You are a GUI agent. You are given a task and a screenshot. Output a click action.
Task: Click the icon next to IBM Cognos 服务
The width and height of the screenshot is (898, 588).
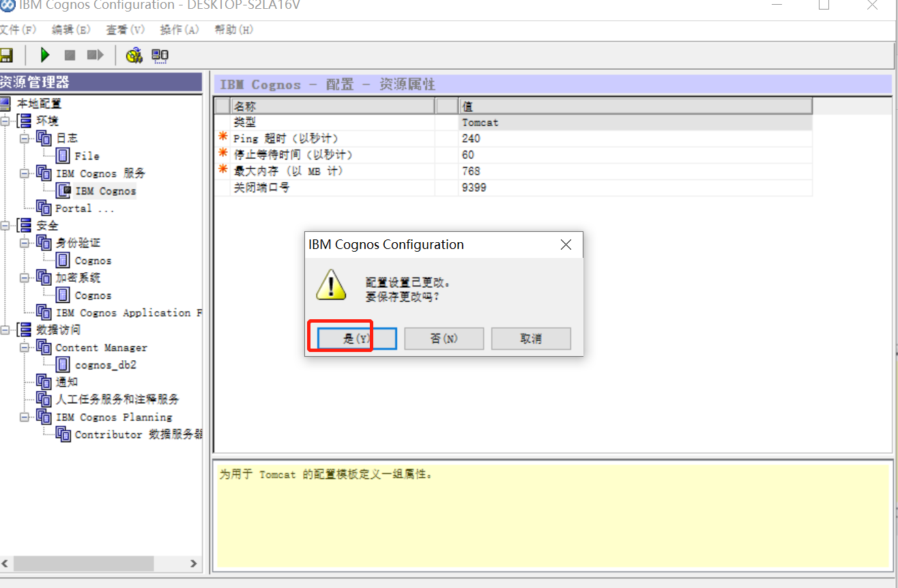tap(44, 173)
